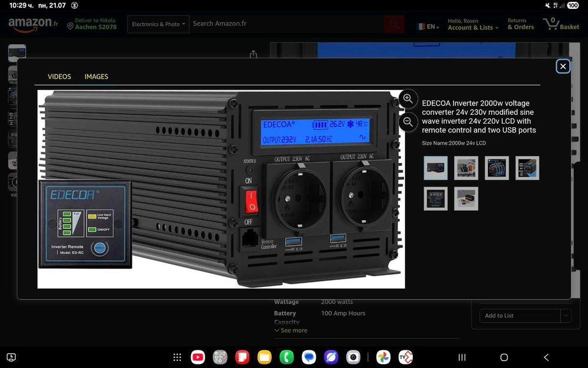Expand See more product details

[291, 330]
